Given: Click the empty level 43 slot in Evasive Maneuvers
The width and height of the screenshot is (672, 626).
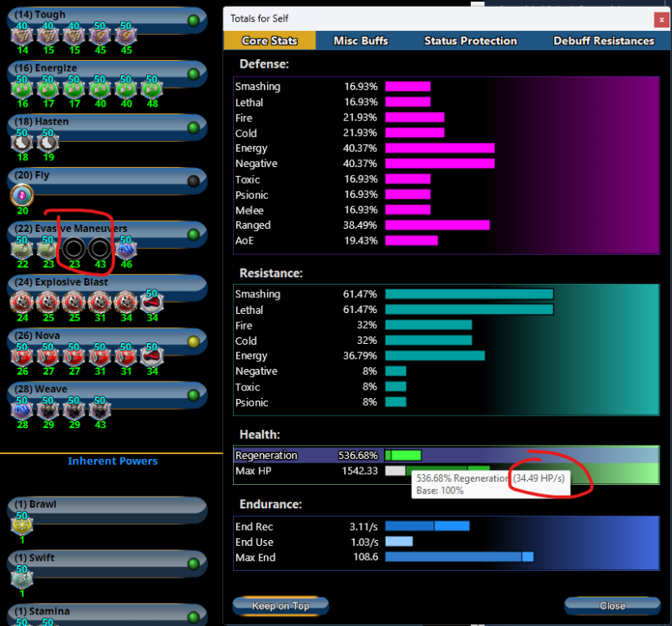Looking at the screenshot, I should (x=99, y=249).
